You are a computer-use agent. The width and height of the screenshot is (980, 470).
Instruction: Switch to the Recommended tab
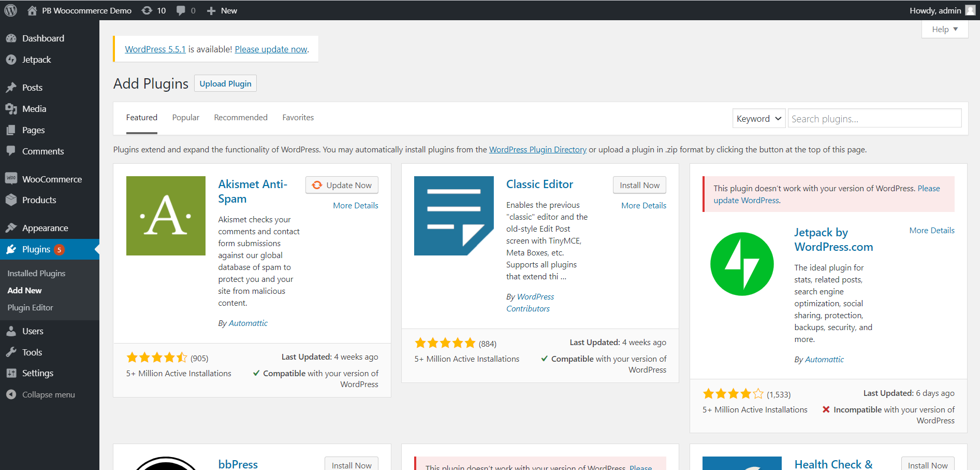pos(241,118)
